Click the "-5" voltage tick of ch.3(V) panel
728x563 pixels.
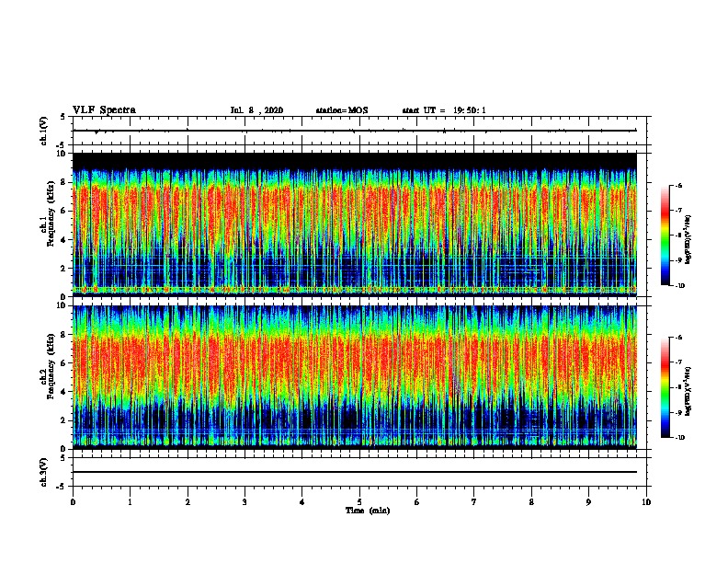pos(62,487)
